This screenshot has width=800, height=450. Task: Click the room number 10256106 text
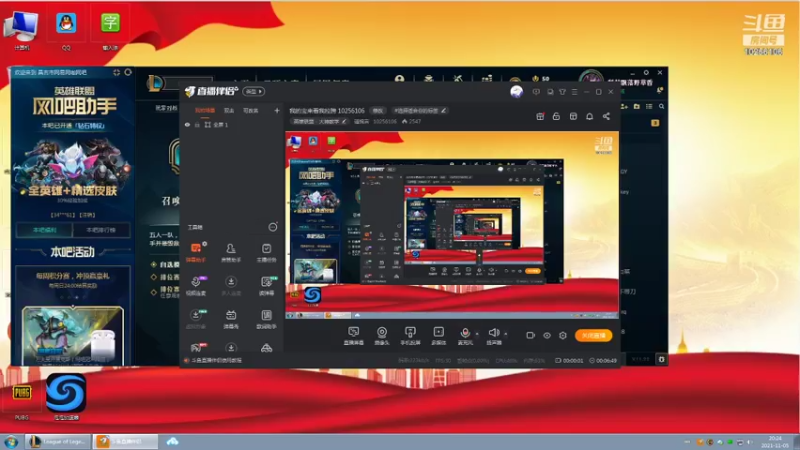[x=385, y=121]
